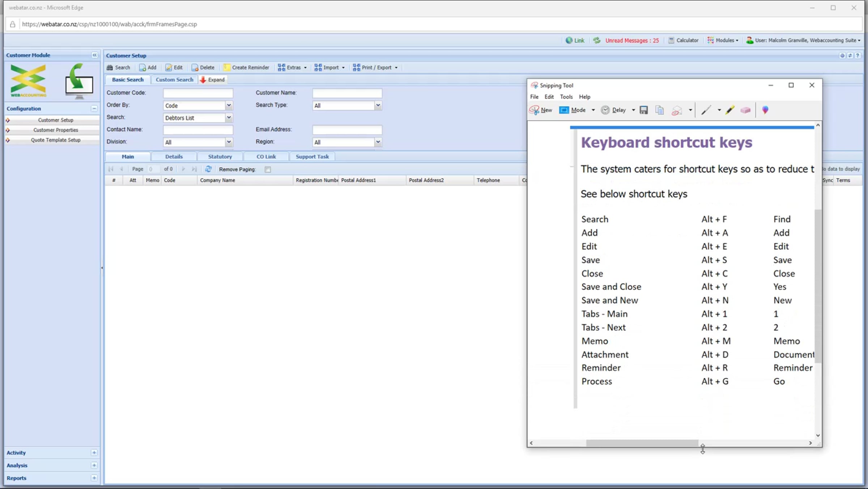The width and height of the screenshot is (868, 489).
Task: Switch to the Custom Search tab
Action: pyautogui.click(x=175, y=80)
